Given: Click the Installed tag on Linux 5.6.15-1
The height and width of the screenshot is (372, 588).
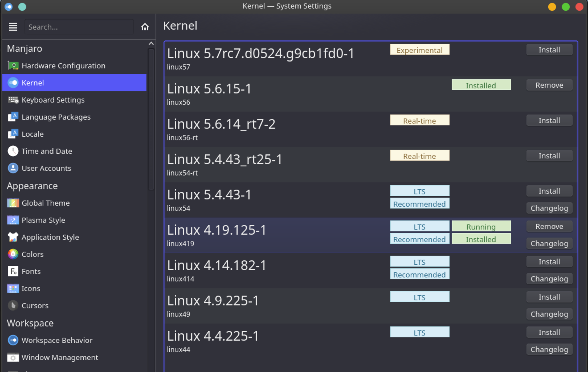Looking at the screenshot, I should click(x=481, y=85).
